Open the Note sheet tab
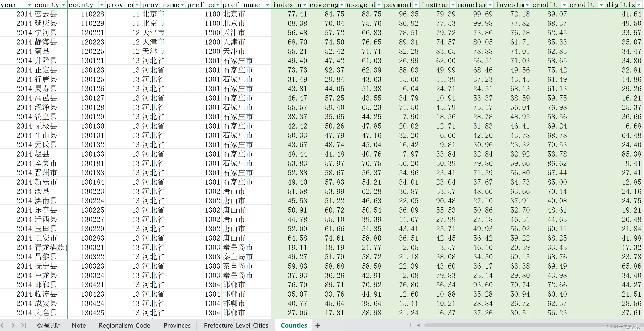This screenshot has width=644, height=331. point(78,326)
